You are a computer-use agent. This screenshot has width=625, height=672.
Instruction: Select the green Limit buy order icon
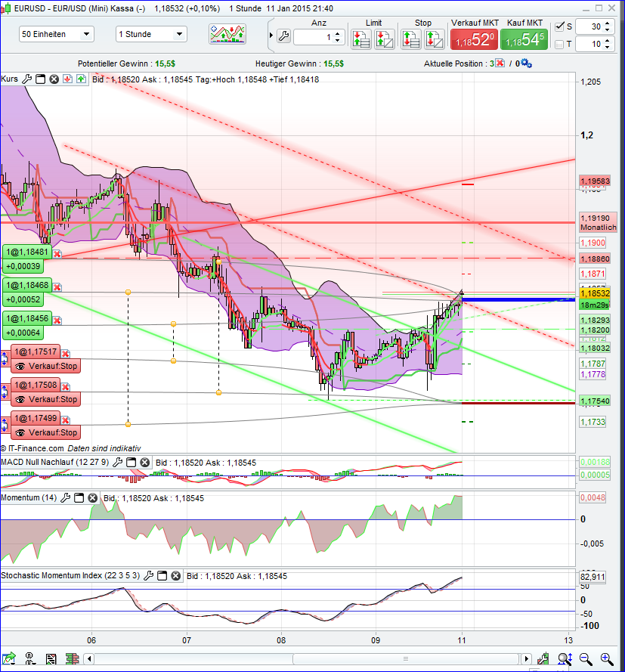coord(361,39)
